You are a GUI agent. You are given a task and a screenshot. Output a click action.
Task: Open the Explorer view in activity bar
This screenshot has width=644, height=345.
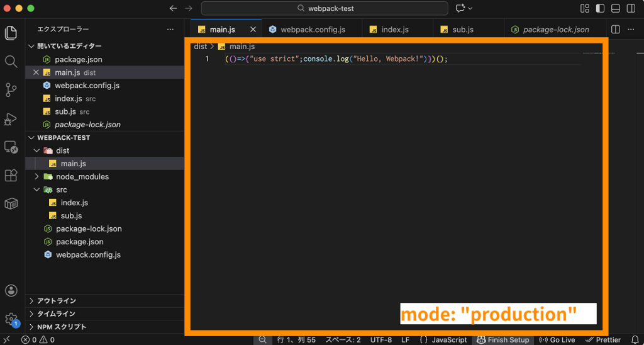point(11,33)
